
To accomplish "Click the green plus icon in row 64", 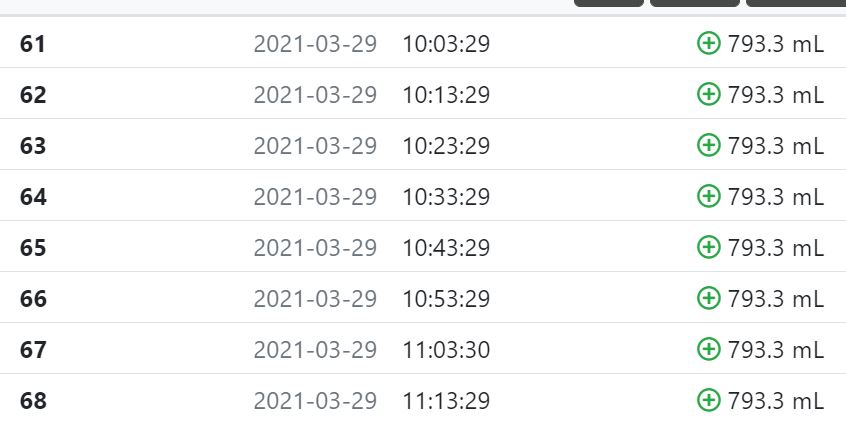I will point(708,196).
